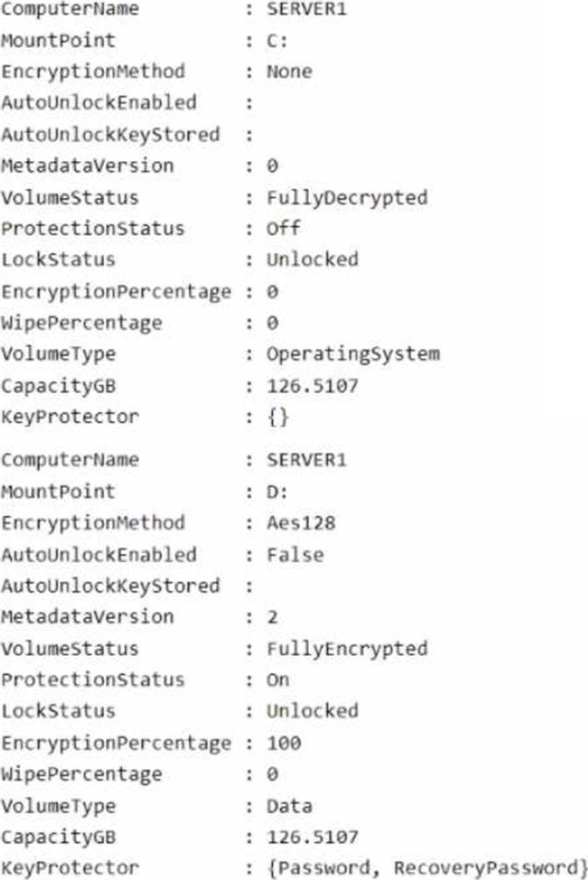Click the C: mount point value
588x880 pixels.
(276, 40)
